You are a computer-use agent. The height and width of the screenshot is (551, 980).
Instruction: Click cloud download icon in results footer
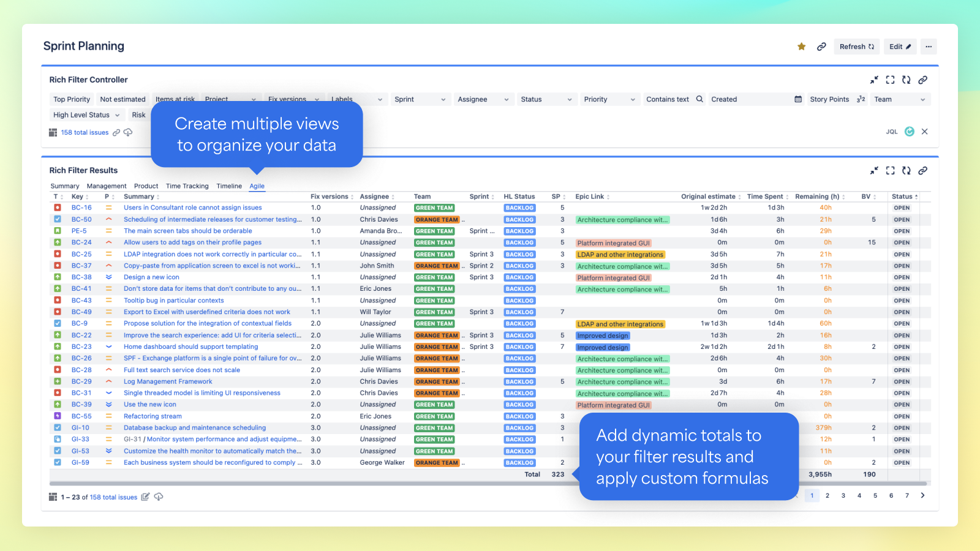coord(159,497)
